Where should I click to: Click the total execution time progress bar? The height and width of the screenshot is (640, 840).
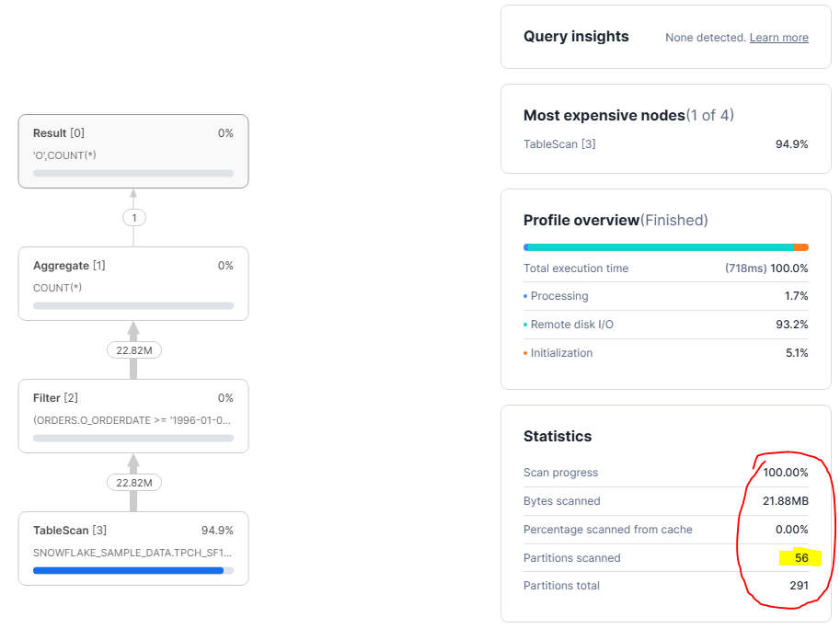[666, 246]
